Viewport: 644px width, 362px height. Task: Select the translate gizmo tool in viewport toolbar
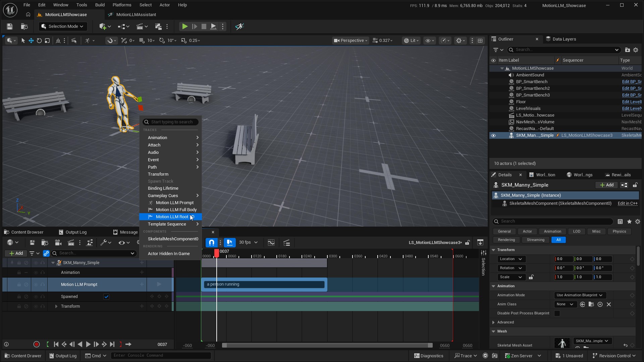31,41
